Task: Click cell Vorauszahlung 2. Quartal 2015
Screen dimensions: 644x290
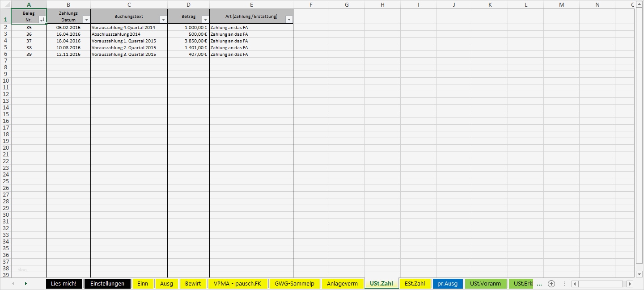Action: click(129, 47)
